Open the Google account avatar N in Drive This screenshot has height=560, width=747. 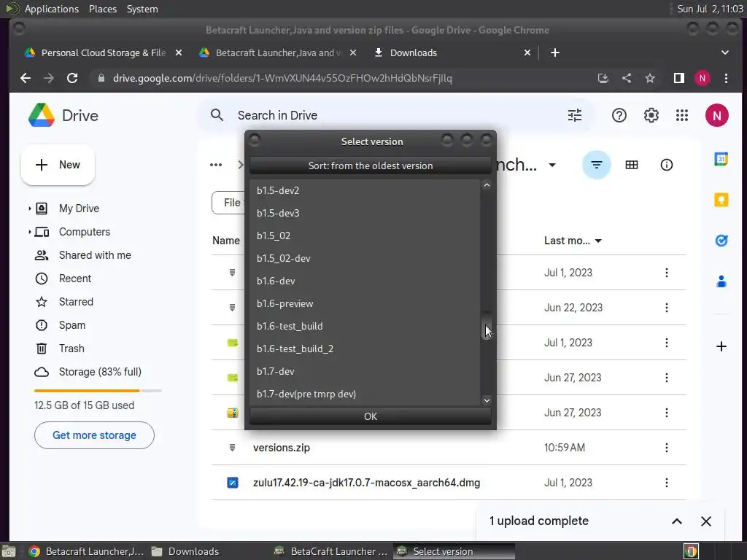point(716,115)
